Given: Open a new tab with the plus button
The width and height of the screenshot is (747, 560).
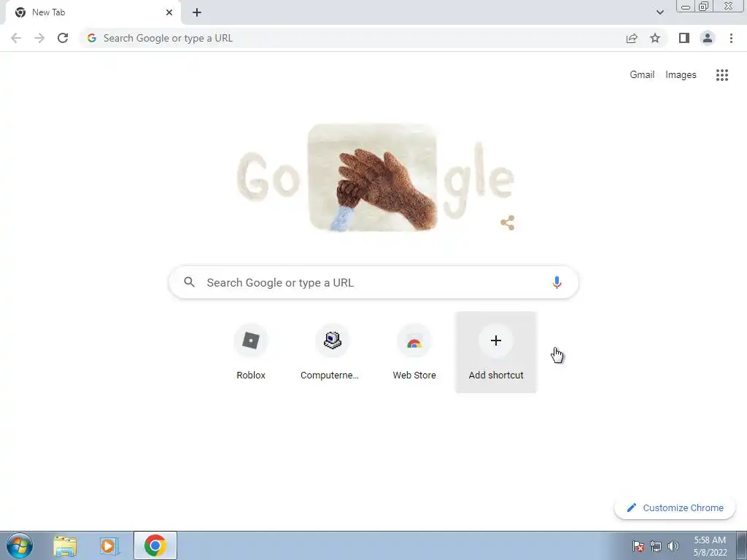Looking at the screenshot, I should click(x=197, y=13).
